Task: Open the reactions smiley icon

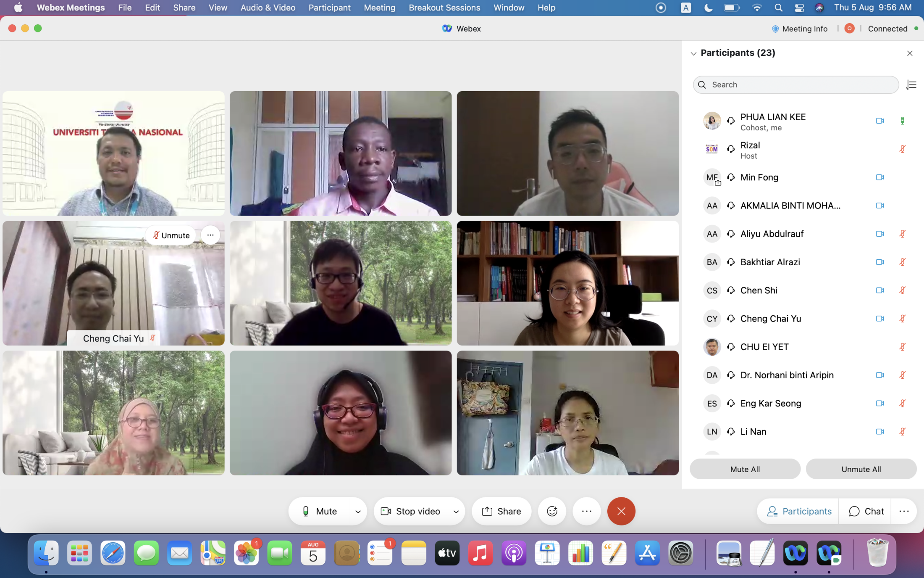Action: [552, 511]
